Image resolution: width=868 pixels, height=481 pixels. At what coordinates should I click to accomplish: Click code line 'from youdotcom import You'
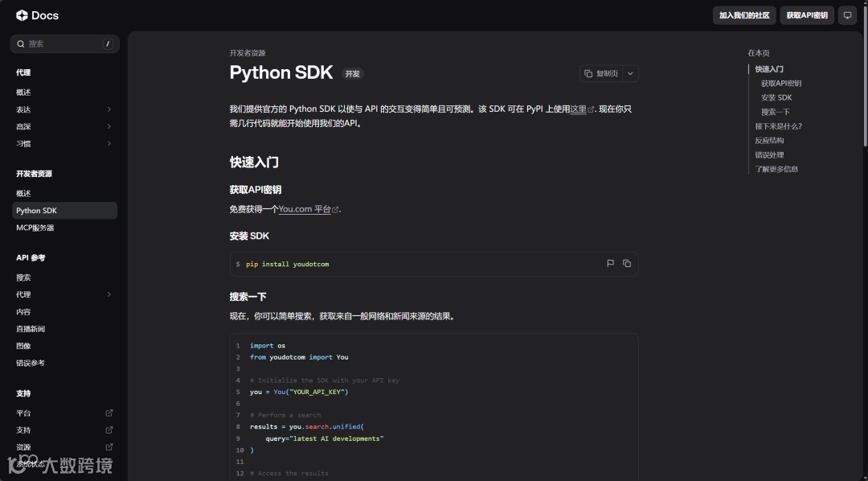(x=299, y=357)
